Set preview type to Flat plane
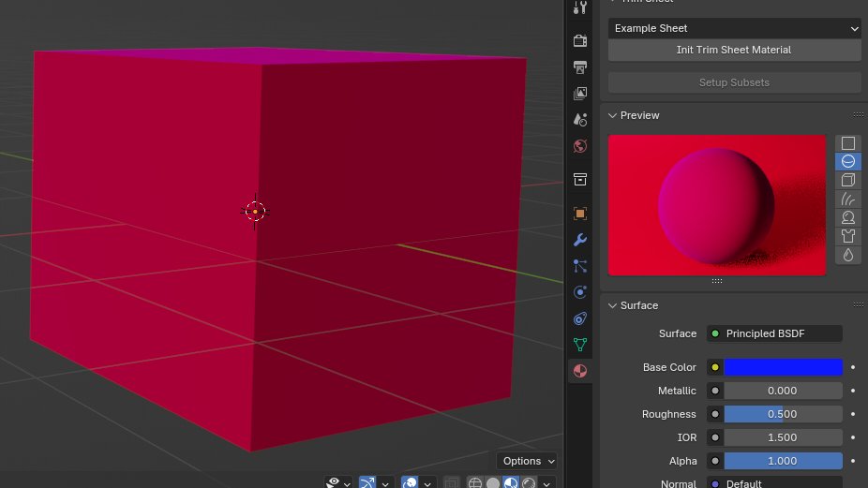 pos(848,143)
